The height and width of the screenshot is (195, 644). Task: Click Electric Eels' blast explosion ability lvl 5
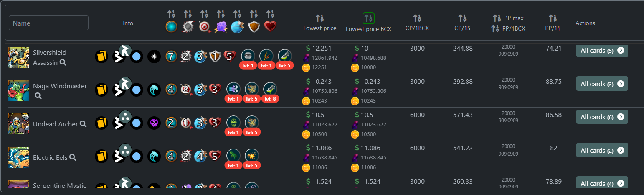coord(251,155)
